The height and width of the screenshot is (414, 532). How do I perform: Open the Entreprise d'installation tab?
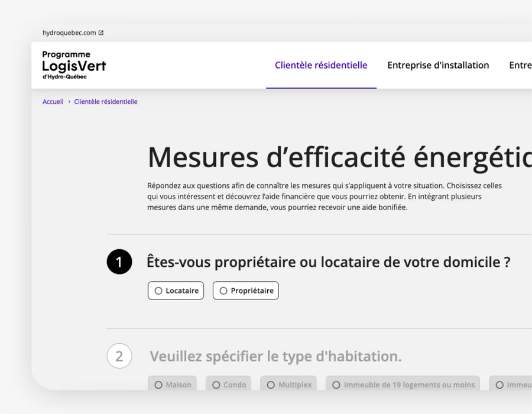click(x=438, y=66)
